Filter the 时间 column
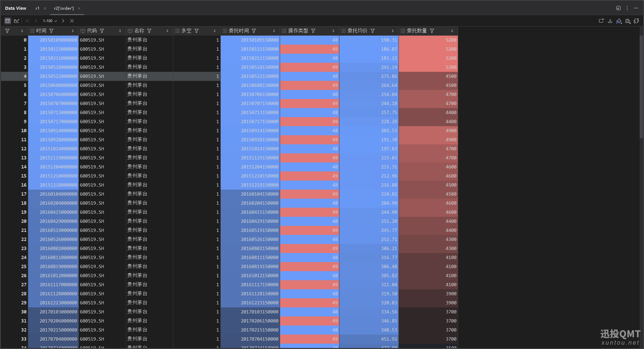The width and height of the screenshot is (644, 349). 51,31
